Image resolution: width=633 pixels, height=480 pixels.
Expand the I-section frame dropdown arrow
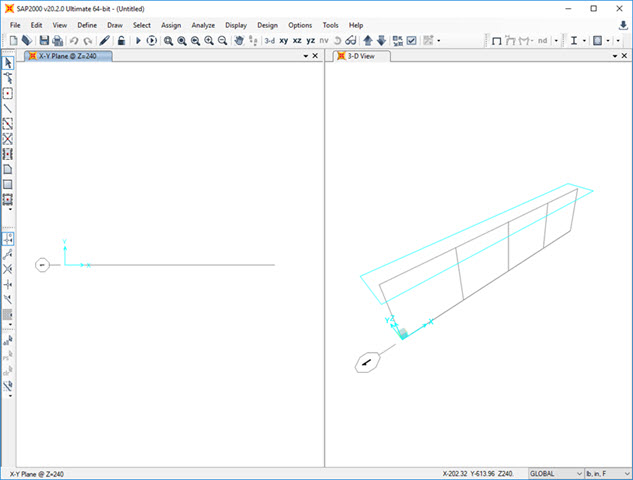585,41
